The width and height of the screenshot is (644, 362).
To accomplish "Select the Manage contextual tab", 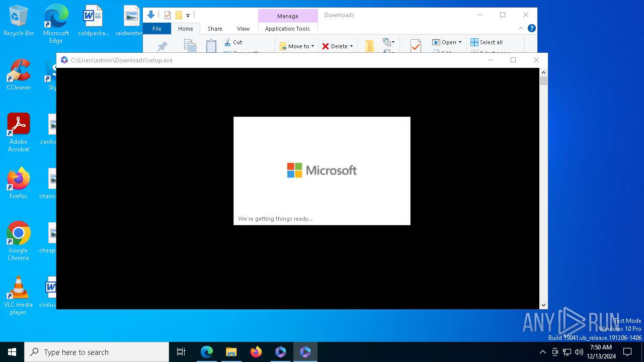I will pyautogui.click(x=287, y=16).
